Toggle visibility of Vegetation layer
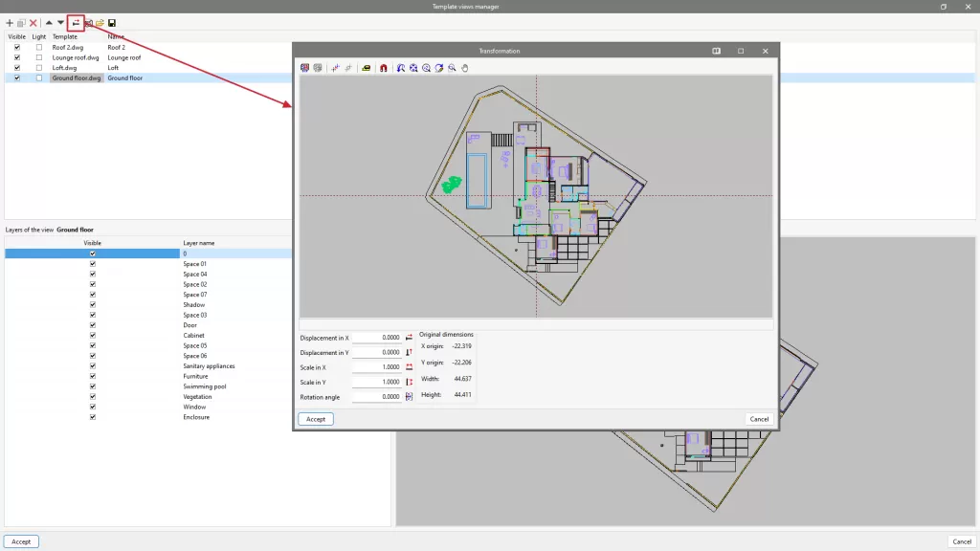Viewport: 980px width, 551px height. tap(93, 397)
